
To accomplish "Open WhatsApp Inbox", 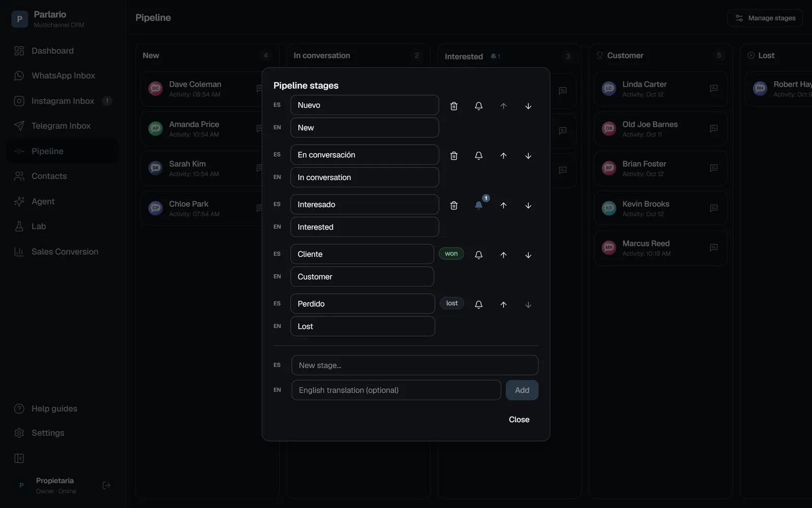I will pos(63,76).
